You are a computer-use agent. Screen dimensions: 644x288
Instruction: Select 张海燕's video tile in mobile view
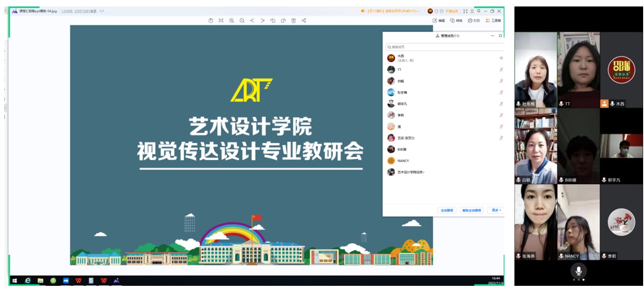(x=536, y=222)
